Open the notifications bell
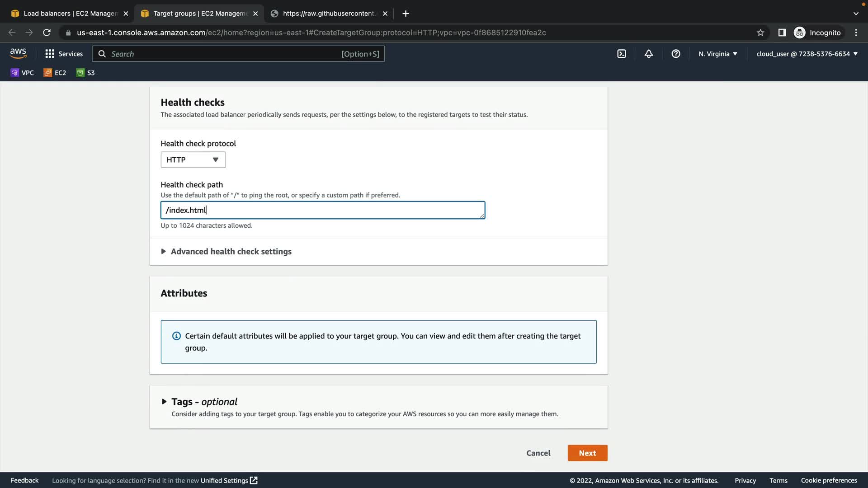Viewport: 868px width, 488px height. click(649, 54)
